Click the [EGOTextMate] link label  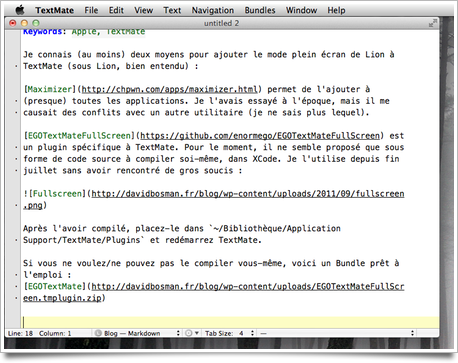click(55, 286)
